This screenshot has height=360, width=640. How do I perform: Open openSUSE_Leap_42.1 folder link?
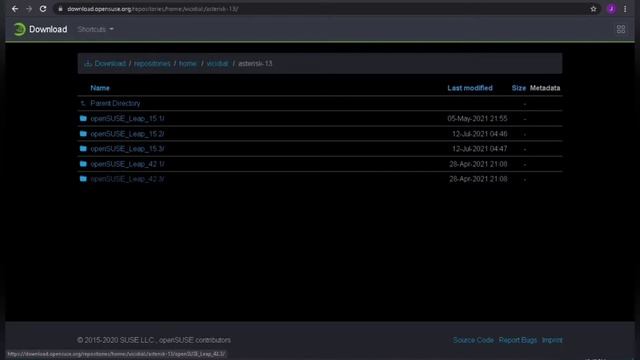coord(127,164)
